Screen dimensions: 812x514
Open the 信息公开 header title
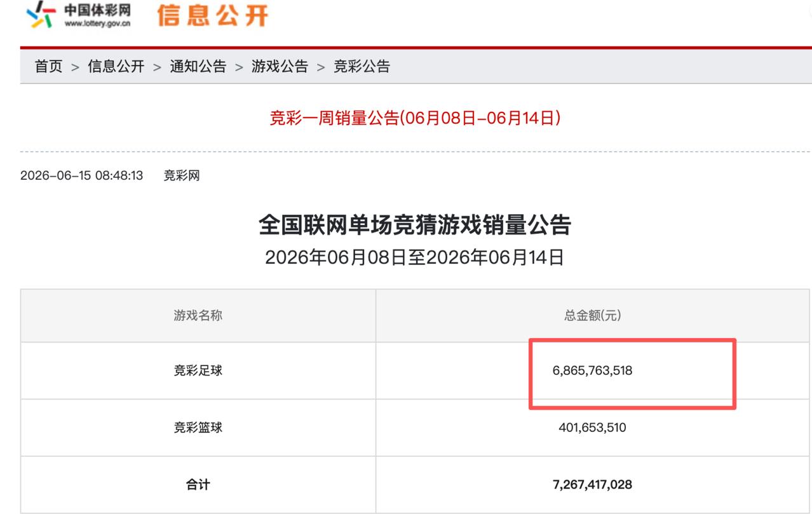pos(212,15)
